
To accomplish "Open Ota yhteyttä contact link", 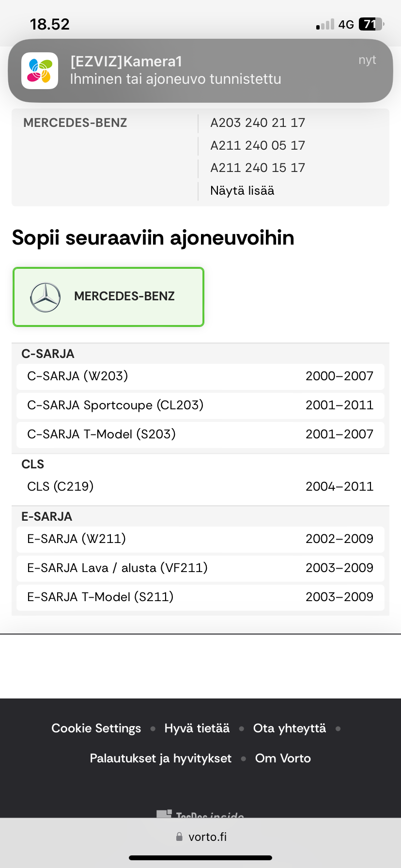I will coord(290,728).
